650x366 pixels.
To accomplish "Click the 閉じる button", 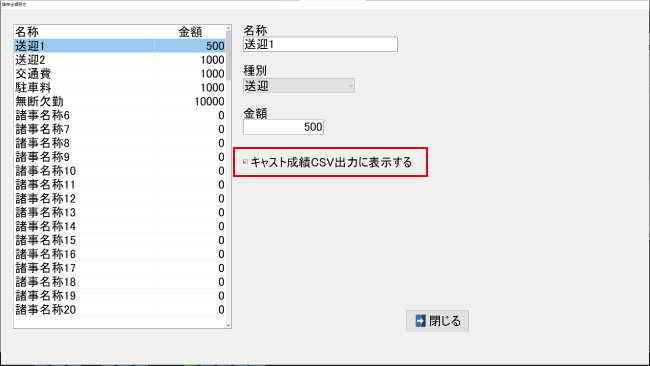I will pos(437,321).
